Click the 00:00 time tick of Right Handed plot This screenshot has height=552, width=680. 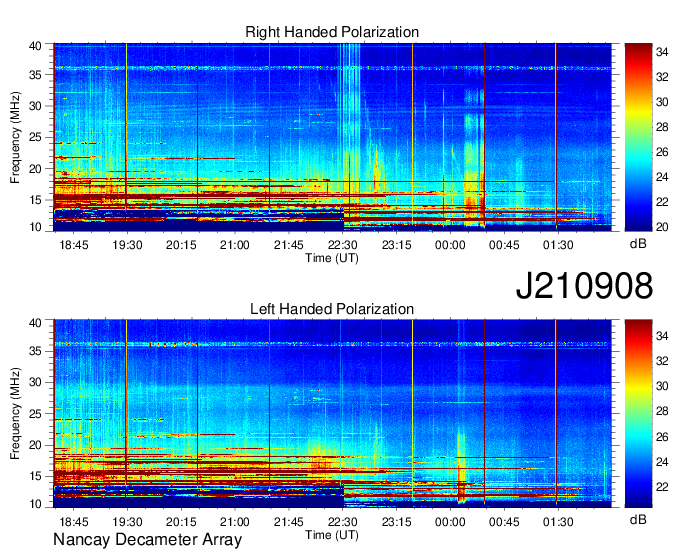450,245
